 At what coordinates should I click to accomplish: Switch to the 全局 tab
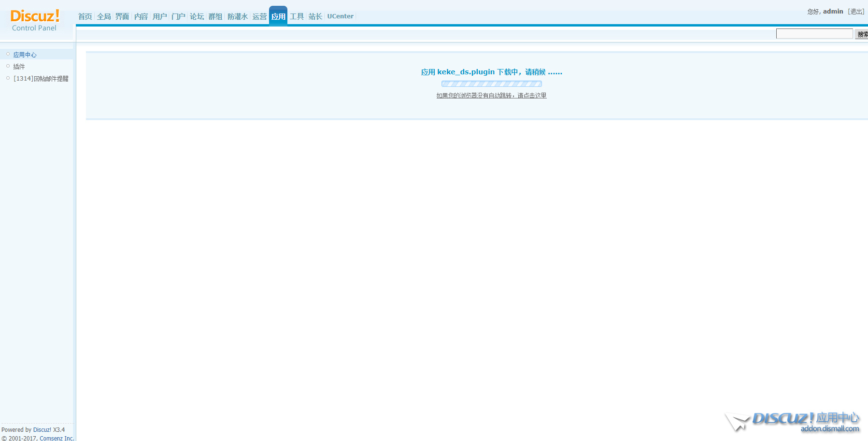pyautogui.click(x=104, y=16)
